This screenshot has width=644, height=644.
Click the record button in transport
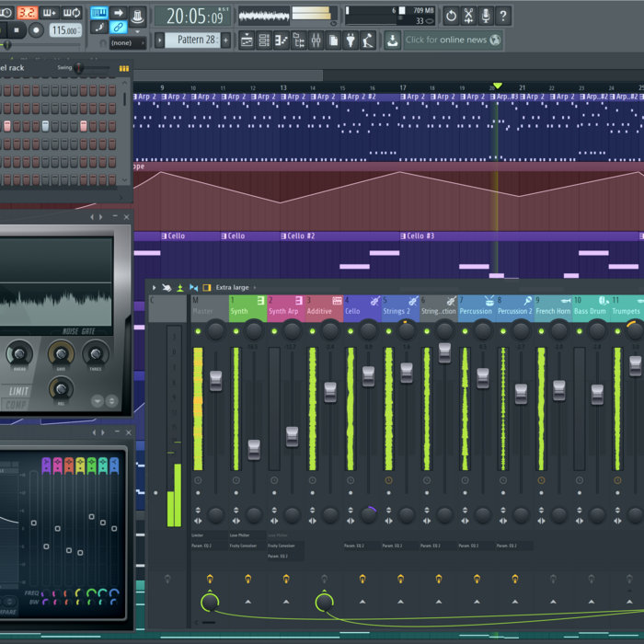[37, 30]
